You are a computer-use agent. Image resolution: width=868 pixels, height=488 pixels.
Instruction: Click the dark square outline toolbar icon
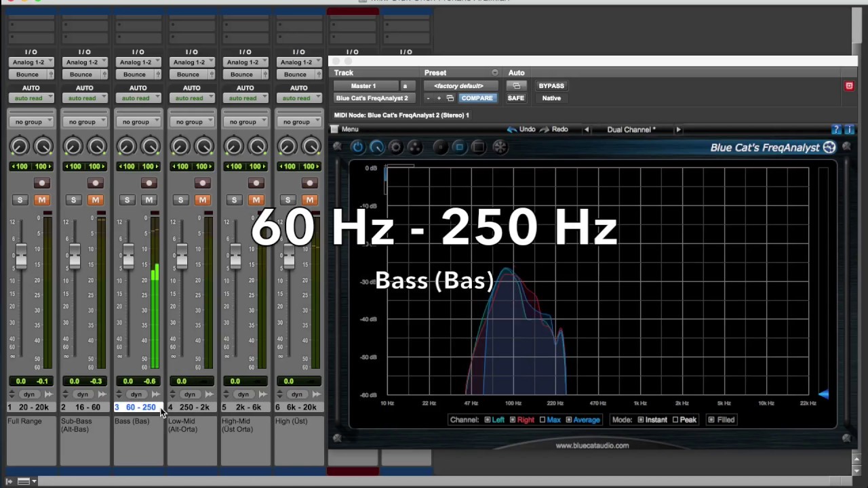click(478, 147)
